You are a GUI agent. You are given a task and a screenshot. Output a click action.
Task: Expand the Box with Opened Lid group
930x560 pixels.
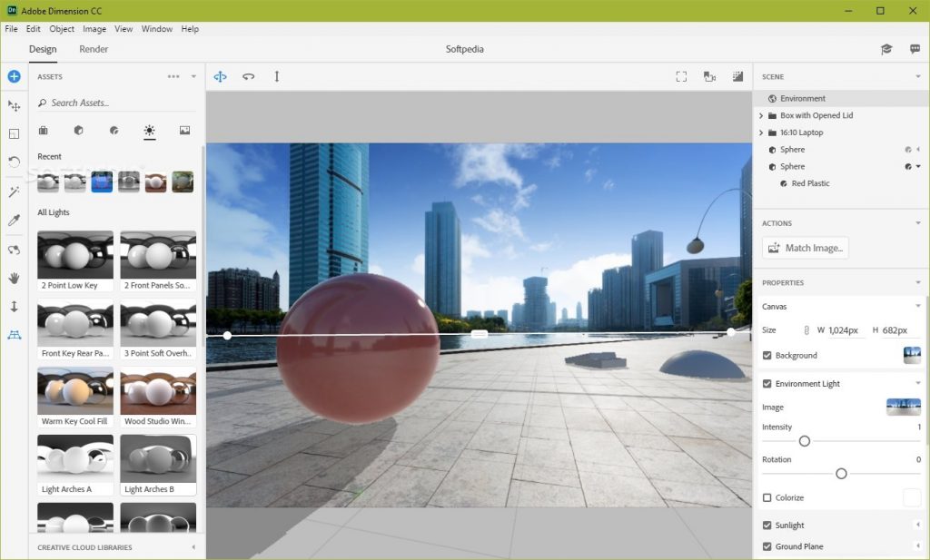(x=761, y=116)
